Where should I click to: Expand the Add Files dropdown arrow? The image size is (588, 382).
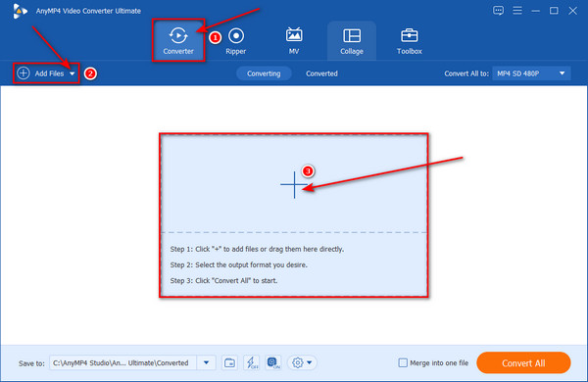tap(72, 73)
